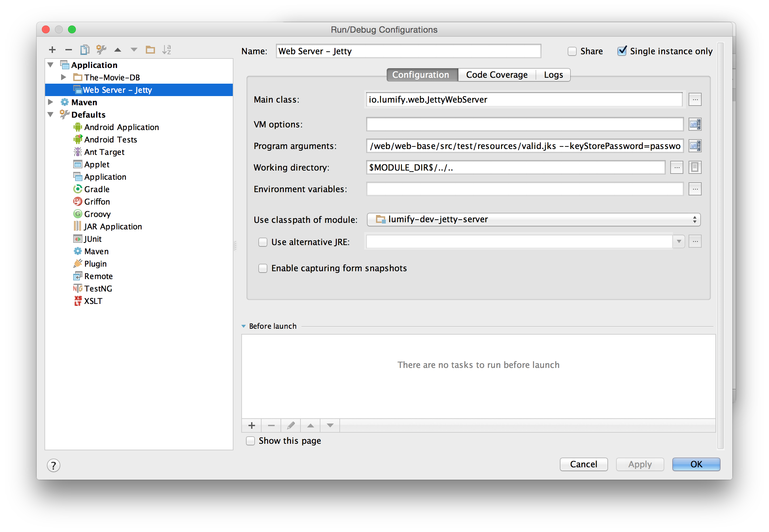Toggle Single instance only checkbox

(x=621, y=51)
